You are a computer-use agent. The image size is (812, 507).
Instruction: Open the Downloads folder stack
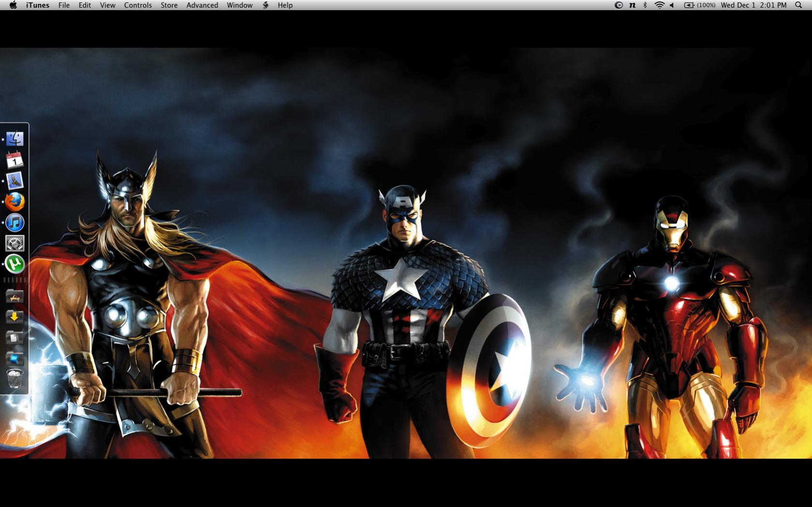pos(15,317)
